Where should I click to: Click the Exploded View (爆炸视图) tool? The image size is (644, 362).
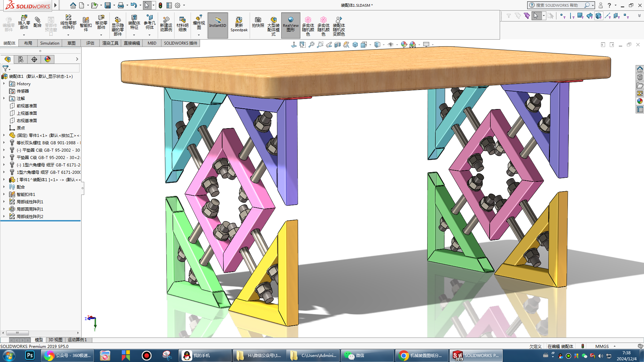click(x=199, y=22)
